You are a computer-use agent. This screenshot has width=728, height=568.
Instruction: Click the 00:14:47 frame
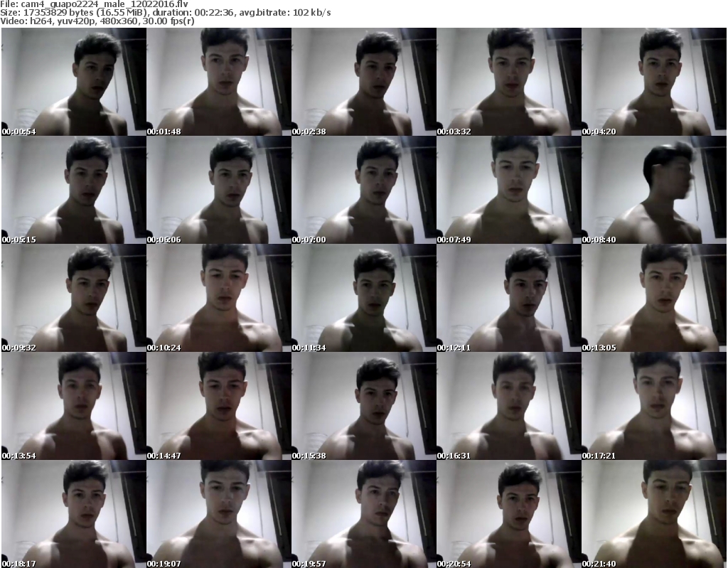[219, 406]
